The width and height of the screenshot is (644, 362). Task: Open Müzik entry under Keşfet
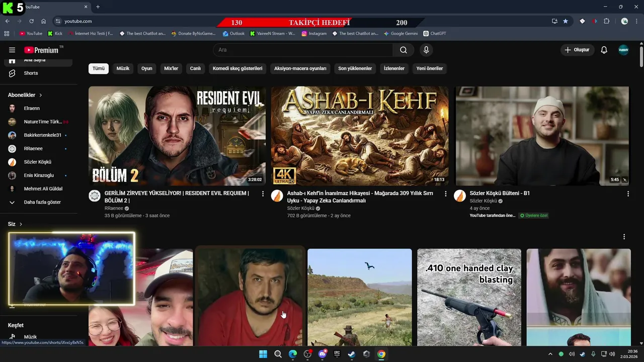pos(38,337)
